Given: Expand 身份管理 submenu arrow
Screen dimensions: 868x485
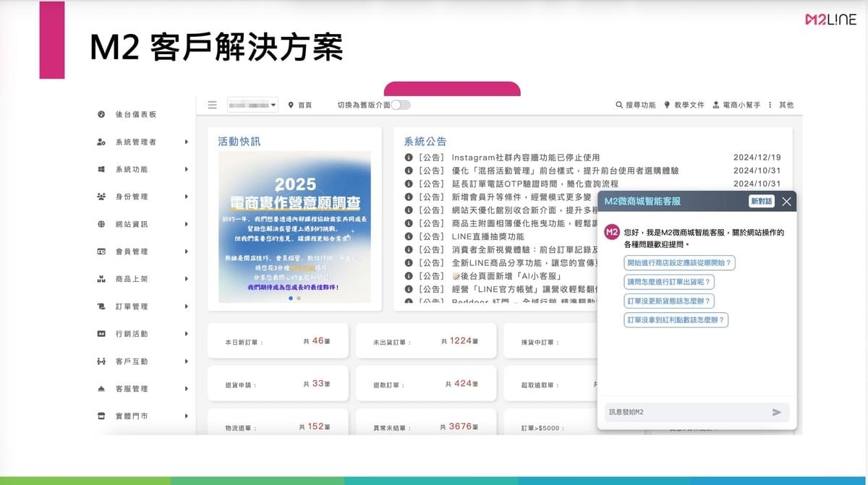Looking at the screenshot, I should click(x=186, y=197).
